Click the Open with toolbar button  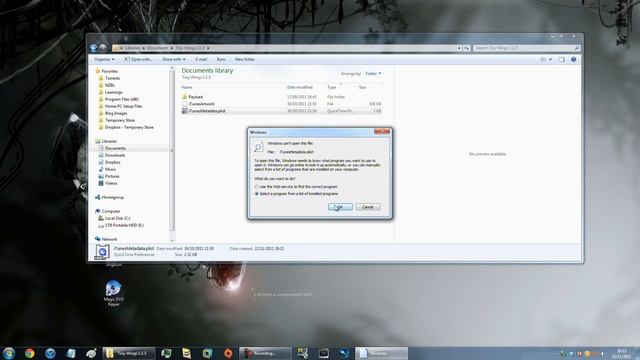[138, 59]
